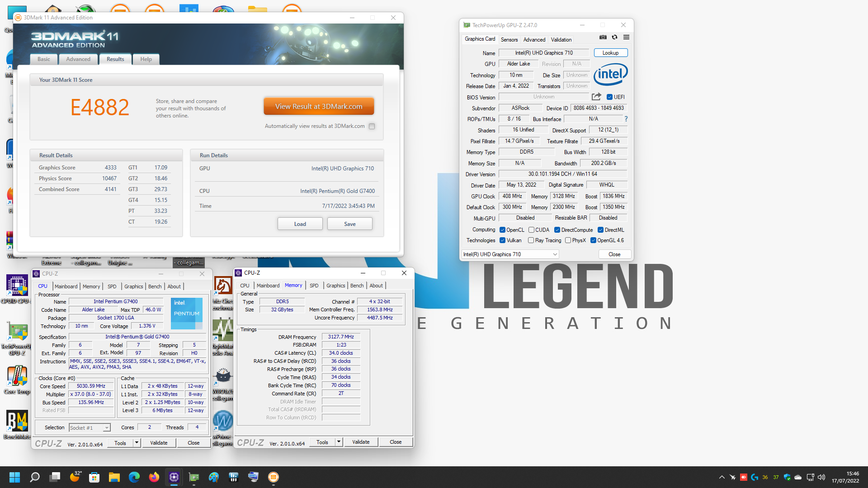Click the Core Speed value field

coord(91,386)
